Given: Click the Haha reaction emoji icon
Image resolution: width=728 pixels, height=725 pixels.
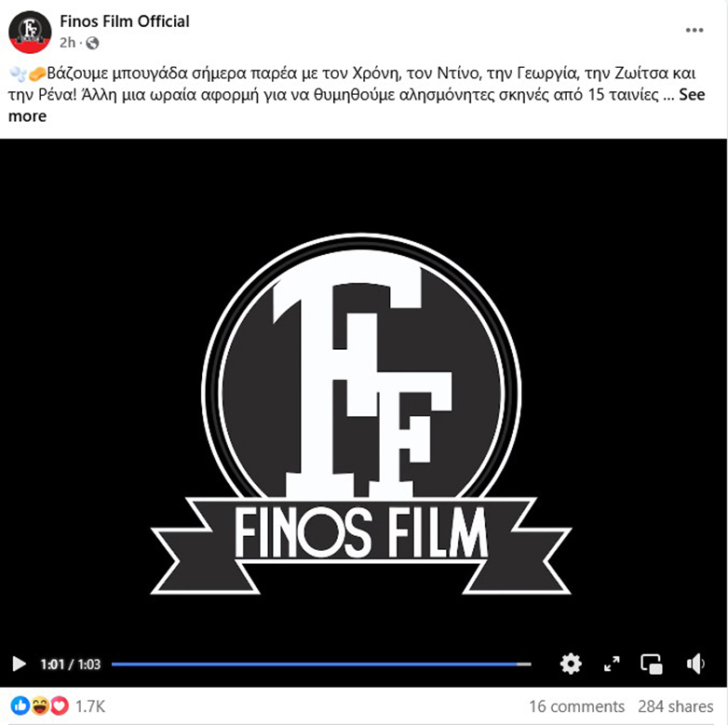Looking at the screenshot, I should (40, 706).
